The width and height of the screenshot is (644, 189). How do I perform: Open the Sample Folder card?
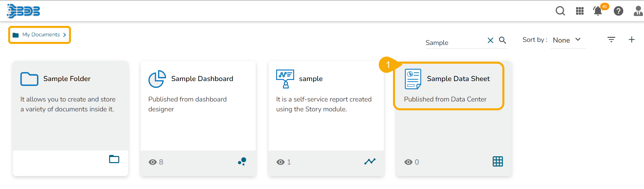pos(67,79)
